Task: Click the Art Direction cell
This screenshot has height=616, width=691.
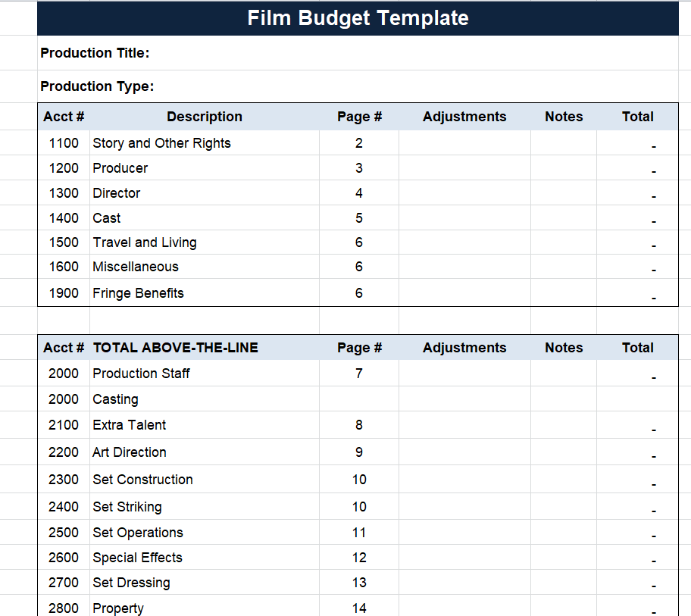Action: 130,452
